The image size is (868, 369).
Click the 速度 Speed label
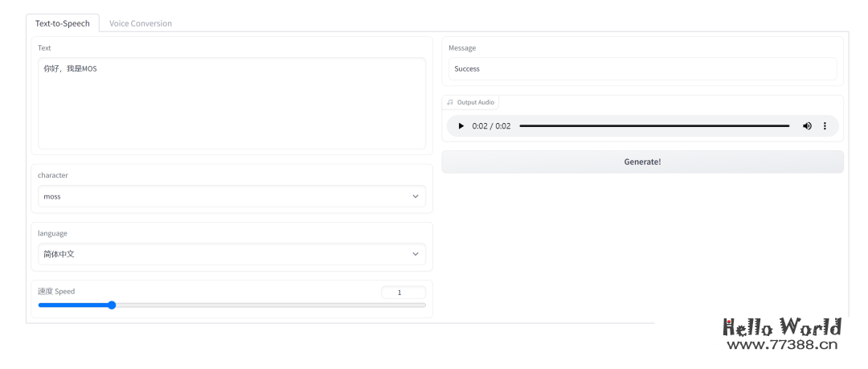tap(56, 291)
